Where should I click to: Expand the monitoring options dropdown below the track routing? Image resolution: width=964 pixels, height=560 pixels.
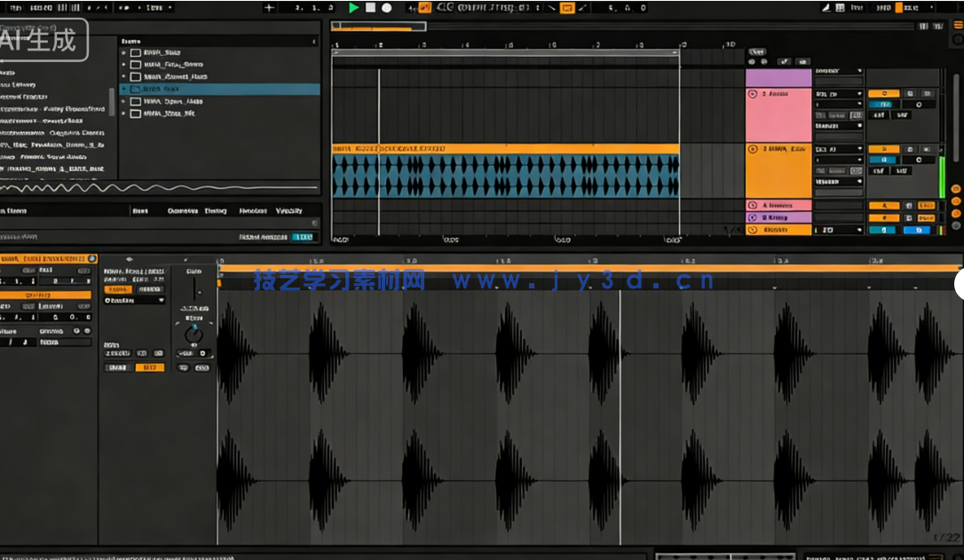click(839, 182)
